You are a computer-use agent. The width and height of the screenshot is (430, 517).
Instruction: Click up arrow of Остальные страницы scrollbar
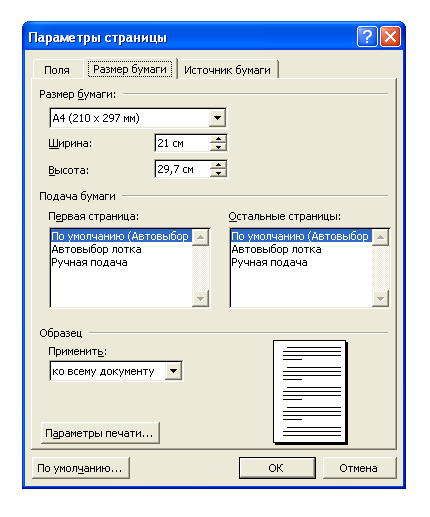(x=381, y=238)
